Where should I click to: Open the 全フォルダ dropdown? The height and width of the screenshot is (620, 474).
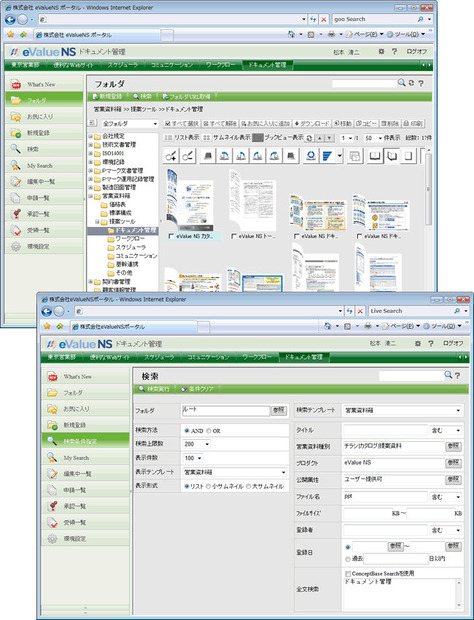(x=130, y=124)
